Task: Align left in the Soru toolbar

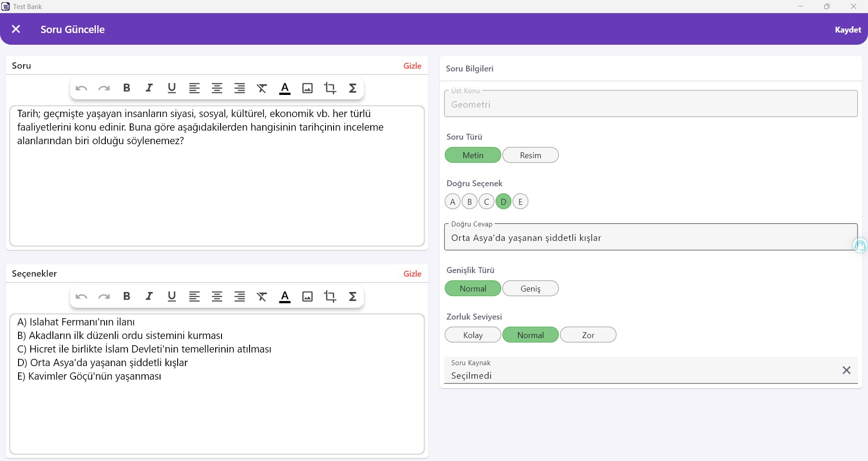Action: coord(194,88)
